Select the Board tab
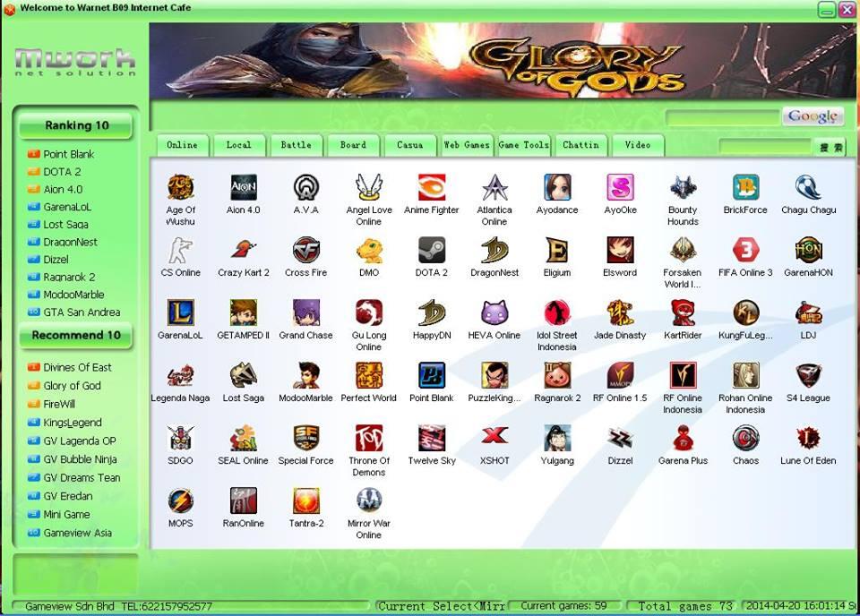This screenshot has height=616, width=860. coord(353,145)
